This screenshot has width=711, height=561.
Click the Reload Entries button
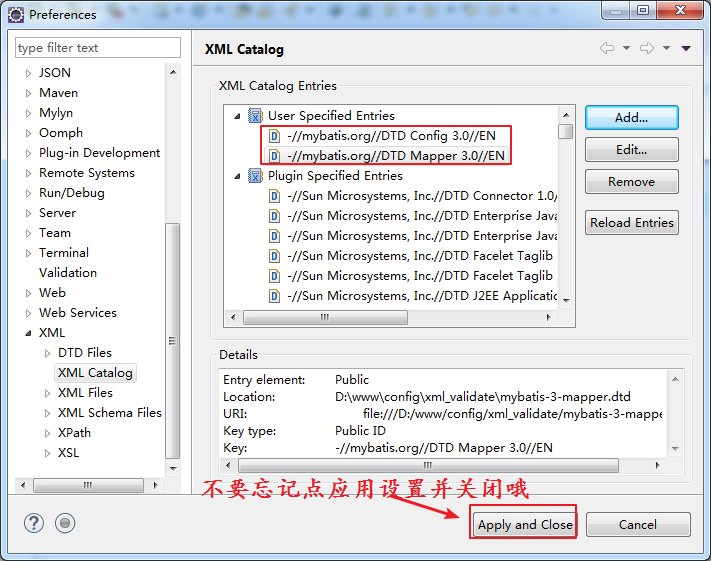tap(632, 223)
